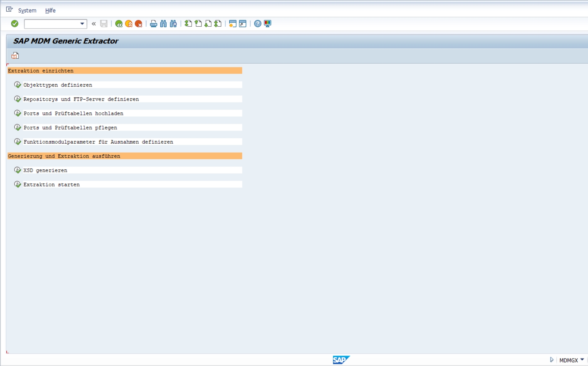
Task: Click the Save diskette icon
Action: pyautogui.click(x=104, y=24)
